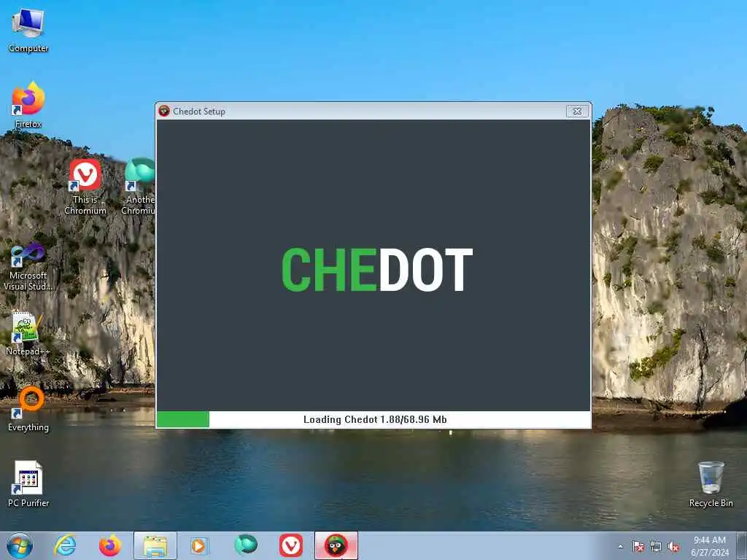The width and height of the screenshot is (747, 560).
Task: Launch Firefox from the desktop shortcut
Action: (x=28, y=105)
